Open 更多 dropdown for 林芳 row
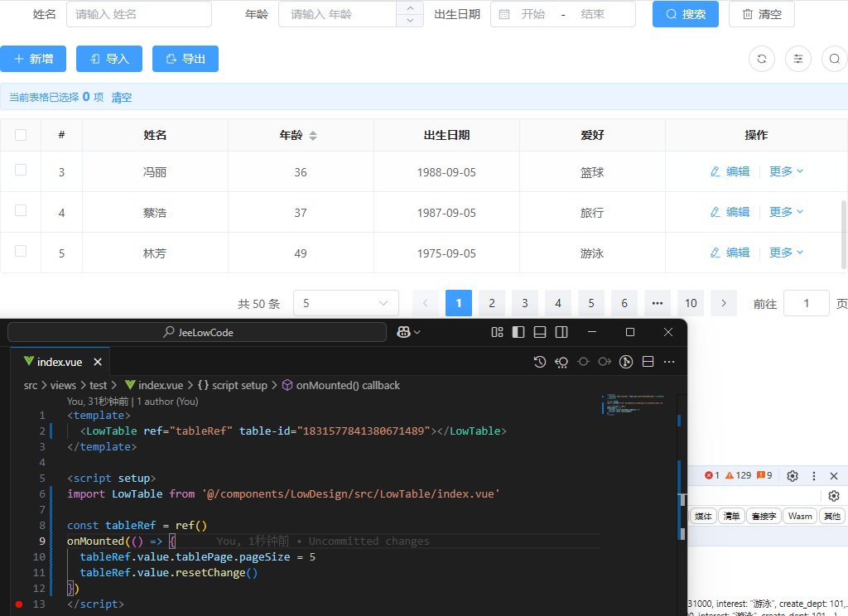Image resolution: width=848 pixels, height=616 pixels. point(787,253)
